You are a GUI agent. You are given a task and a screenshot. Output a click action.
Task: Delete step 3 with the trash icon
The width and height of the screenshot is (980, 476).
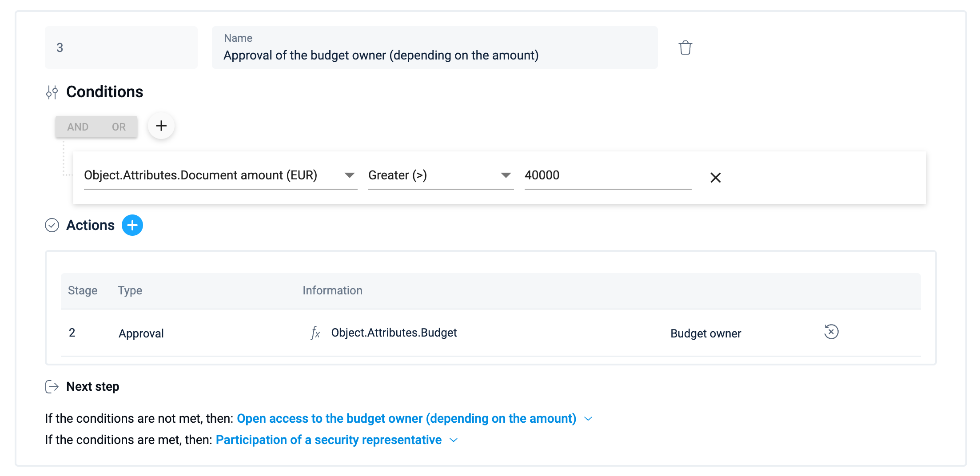[685, 48]
